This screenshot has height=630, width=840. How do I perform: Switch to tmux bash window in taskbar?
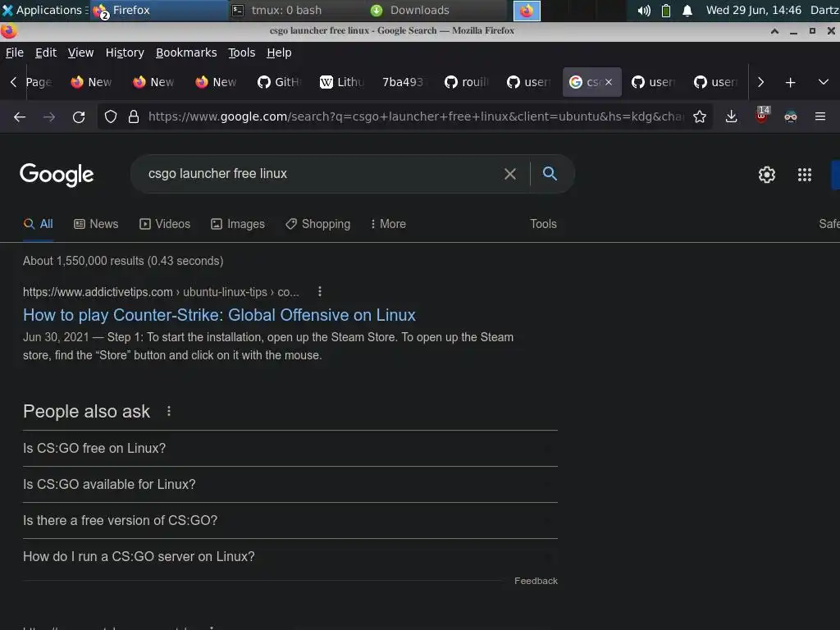coord(297,10)
